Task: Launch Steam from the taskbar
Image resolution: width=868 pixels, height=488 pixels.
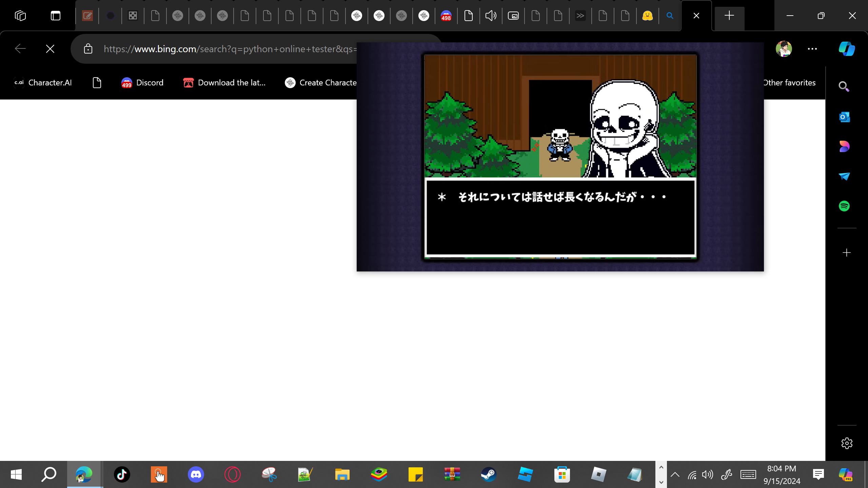Action: tap(489, 474)
